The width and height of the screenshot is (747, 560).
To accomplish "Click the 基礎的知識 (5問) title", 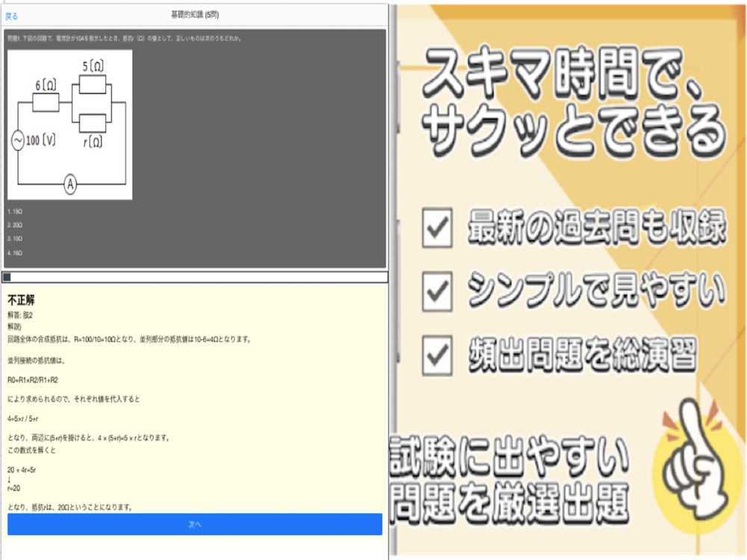I will (x=195, y=15).
